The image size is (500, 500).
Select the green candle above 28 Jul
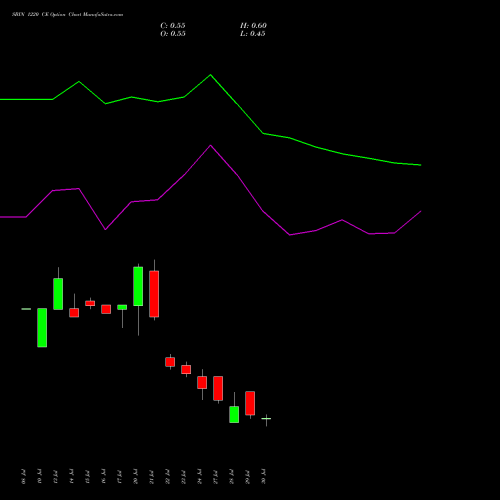[x=234, y=414]
